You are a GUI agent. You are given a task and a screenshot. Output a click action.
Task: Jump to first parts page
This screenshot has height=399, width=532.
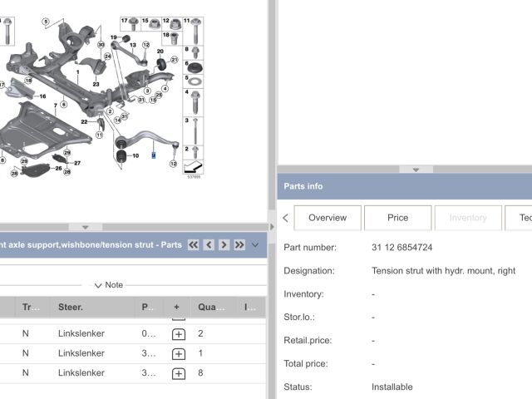click(194, 244)
